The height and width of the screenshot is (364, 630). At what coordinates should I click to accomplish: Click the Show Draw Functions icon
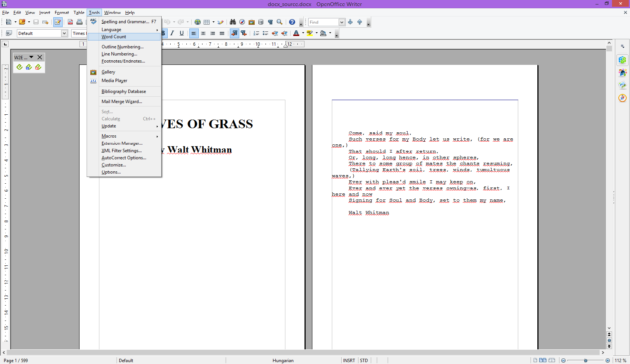[x=220, y=22]
